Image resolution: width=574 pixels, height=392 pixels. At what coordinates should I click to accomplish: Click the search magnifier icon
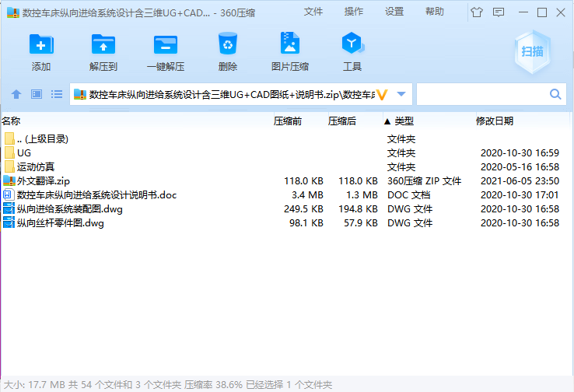555,94
